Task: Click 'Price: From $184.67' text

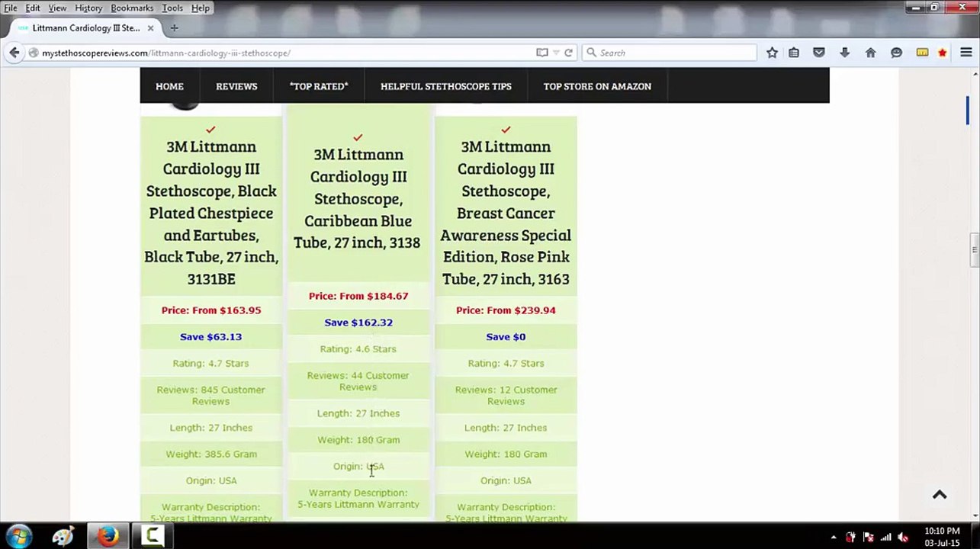Action: click(x=358, y=296)
